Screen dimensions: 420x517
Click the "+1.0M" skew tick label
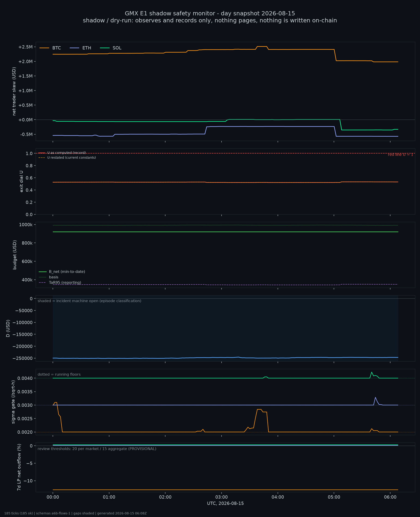[x=25, y=91]
